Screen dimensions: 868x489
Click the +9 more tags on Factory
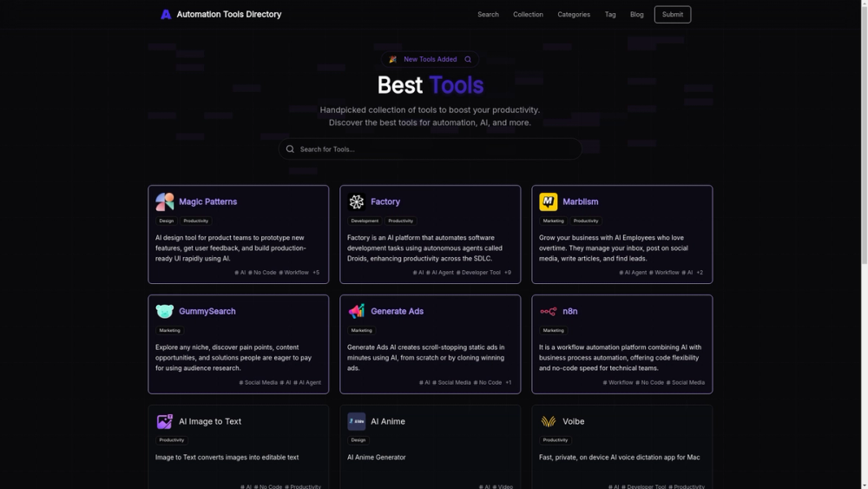(508, 273)
